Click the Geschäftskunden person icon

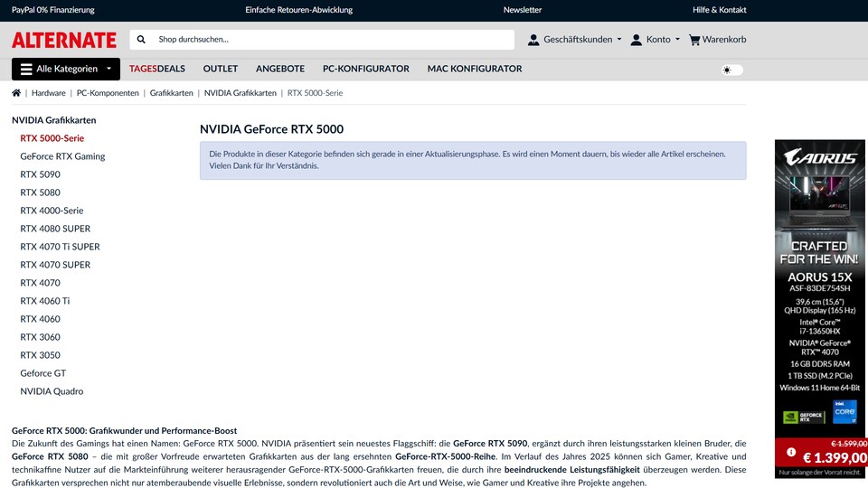tap(533, 40)
